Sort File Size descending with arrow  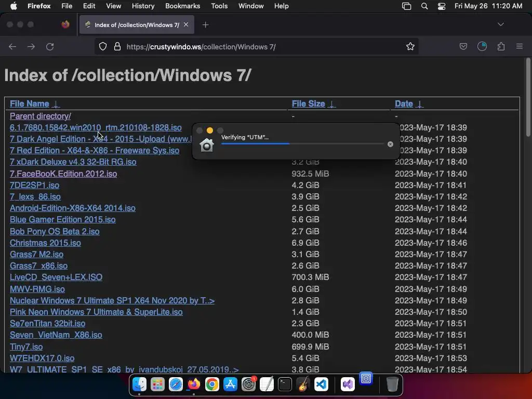coord(332,104)
